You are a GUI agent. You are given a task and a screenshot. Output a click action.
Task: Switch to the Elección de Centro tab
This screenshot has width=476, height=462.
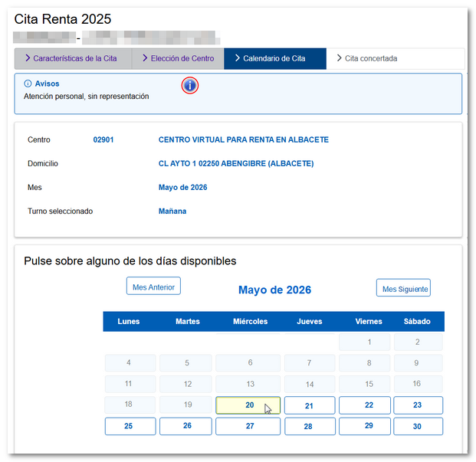[x=177, y=58]
